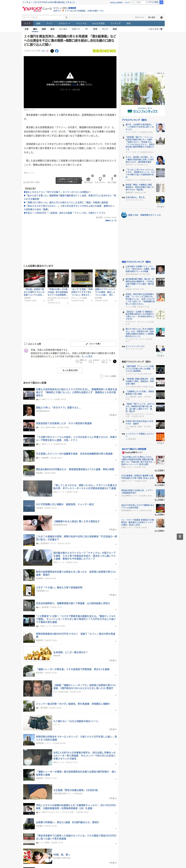Click the Yahoo! JAPAN logo
This screenshot has width=186, height=868.
coord(32,9)
